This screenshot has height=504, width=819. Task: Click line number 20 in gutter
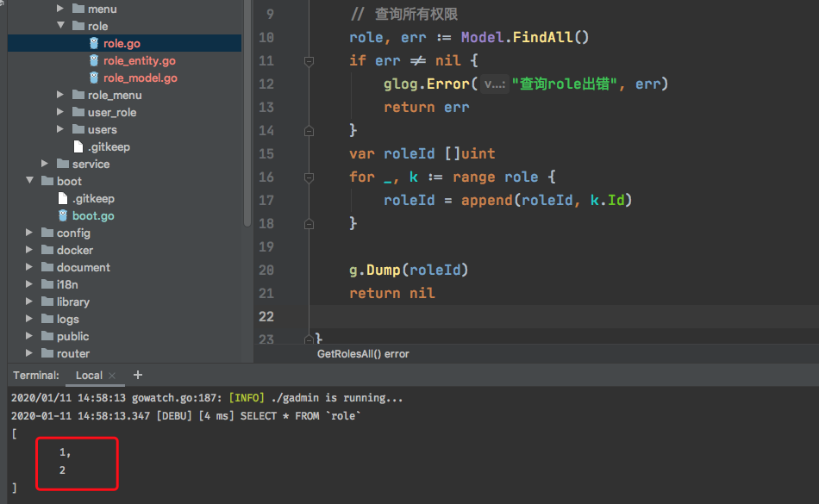(266, 270)
